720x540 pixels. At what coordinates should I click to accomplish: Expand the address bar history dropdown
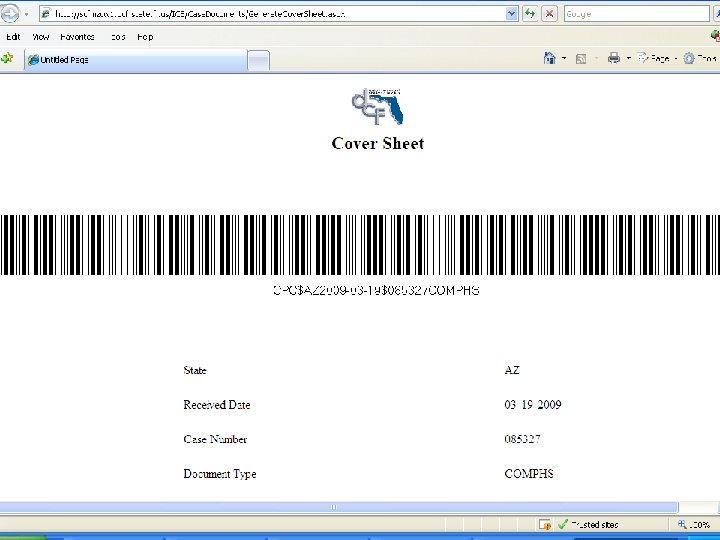512,14
